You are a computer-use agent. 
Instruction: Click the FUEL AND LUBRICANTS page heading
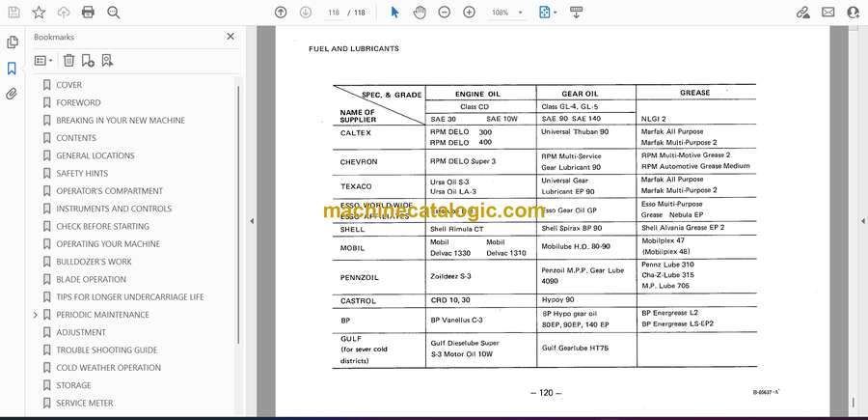[x=354, y=49]
